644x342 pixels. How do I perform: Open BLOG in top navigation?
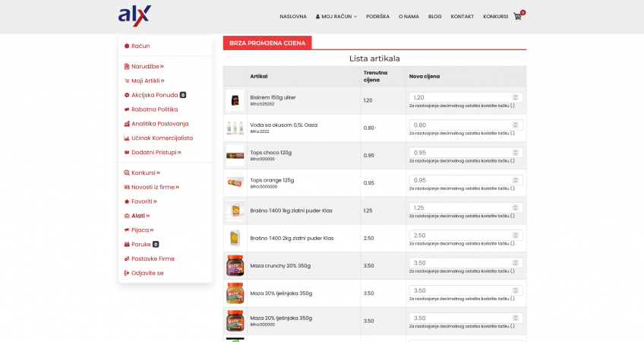click(434, 17)
